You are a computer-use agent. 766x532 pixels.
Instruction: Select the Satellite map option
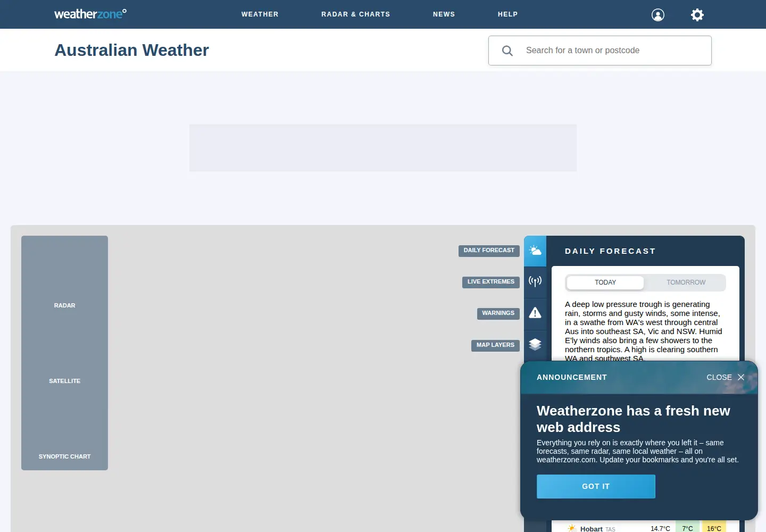coord(65,381)
